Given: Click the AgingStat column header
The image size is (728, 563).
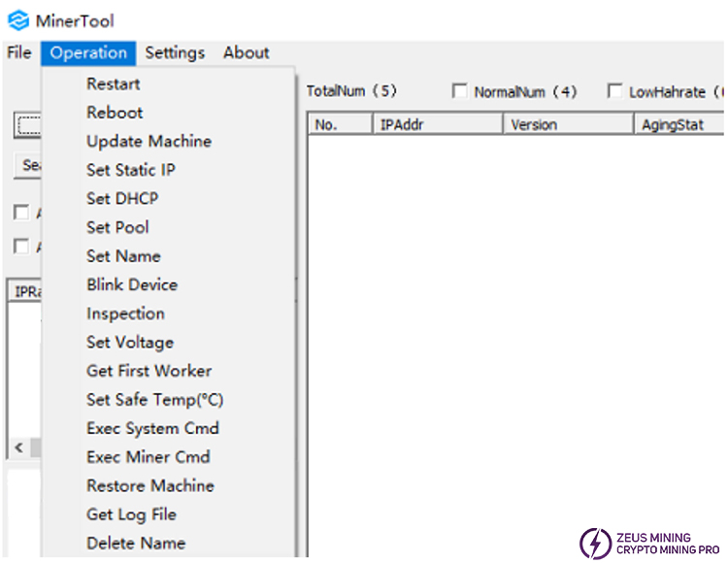Looking at the screenshot, I should [x=679, y=125].
